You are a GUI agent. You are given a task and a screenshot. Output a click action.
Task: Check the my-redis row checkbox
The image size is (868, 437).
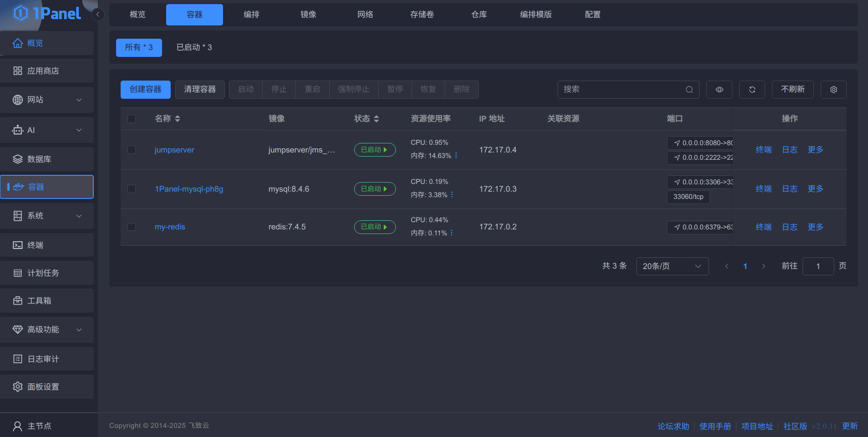tap(132, 227)
